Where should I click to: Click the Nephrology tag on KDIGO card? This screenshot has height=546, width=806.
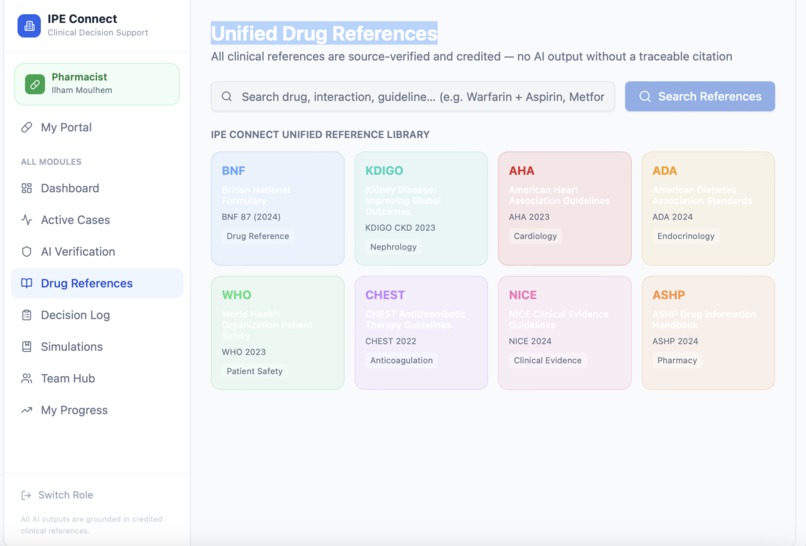(393, 247)
